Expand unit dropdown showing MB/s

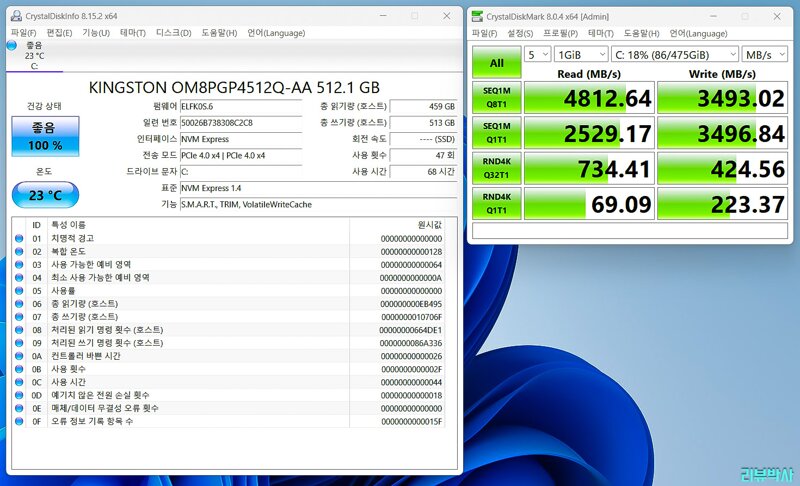[765, 54]
